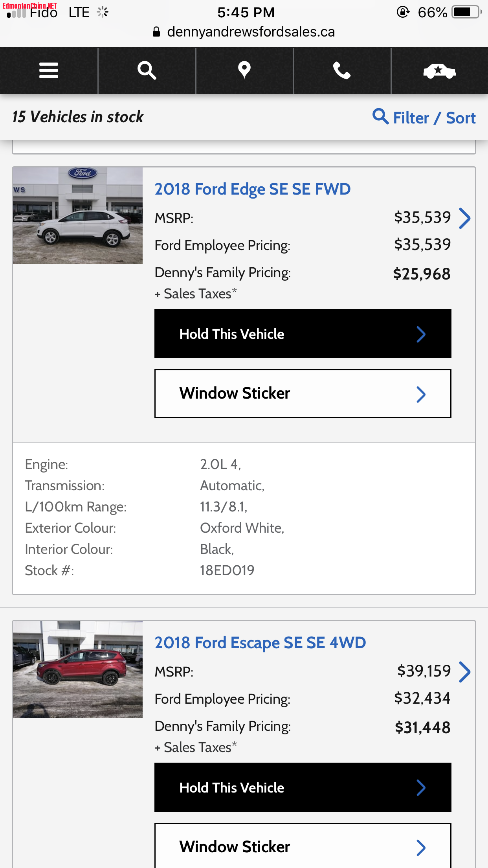Tap the red Ford Escape photo
The image size is (488, 868).
click(78, 669)
